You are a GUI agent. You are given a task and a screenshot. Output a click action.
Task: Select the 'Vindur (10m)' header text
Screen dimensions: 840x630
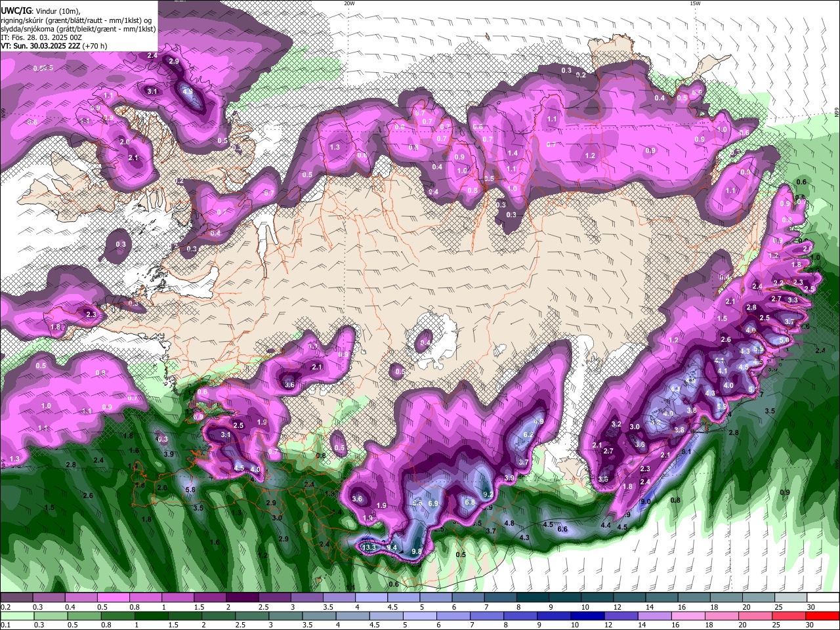(x=57, y=11)
